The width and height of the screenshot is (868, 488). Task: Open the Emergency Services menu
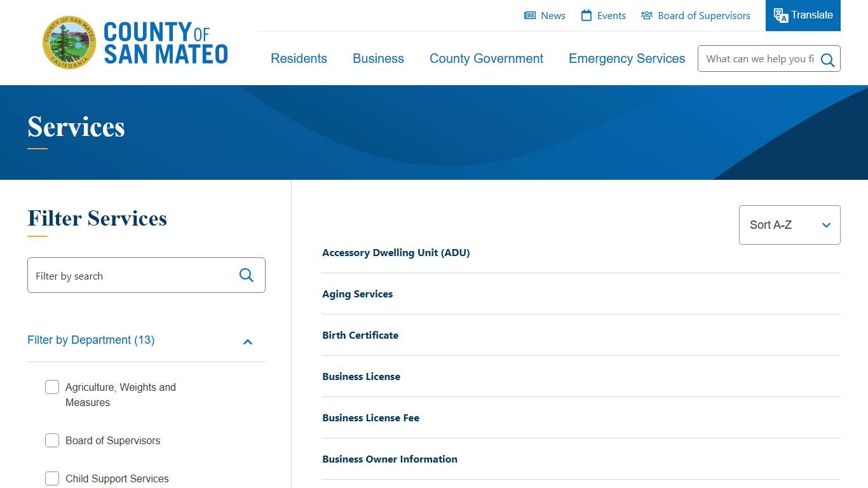627,58
